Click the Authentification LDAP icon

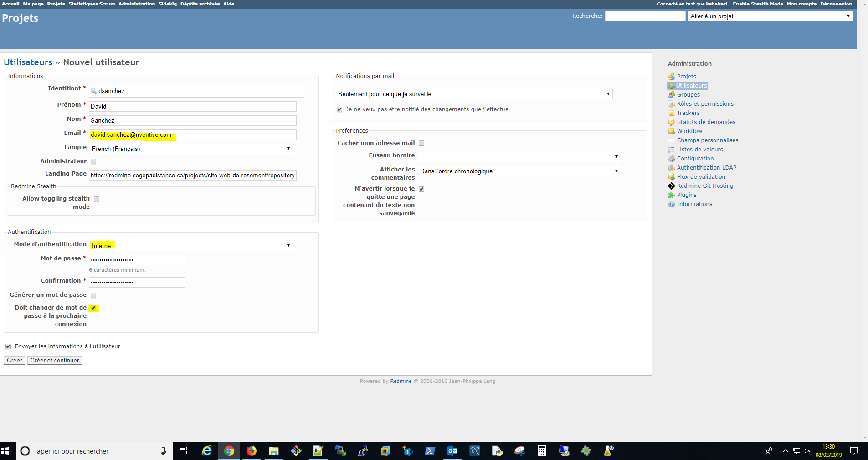671,168
